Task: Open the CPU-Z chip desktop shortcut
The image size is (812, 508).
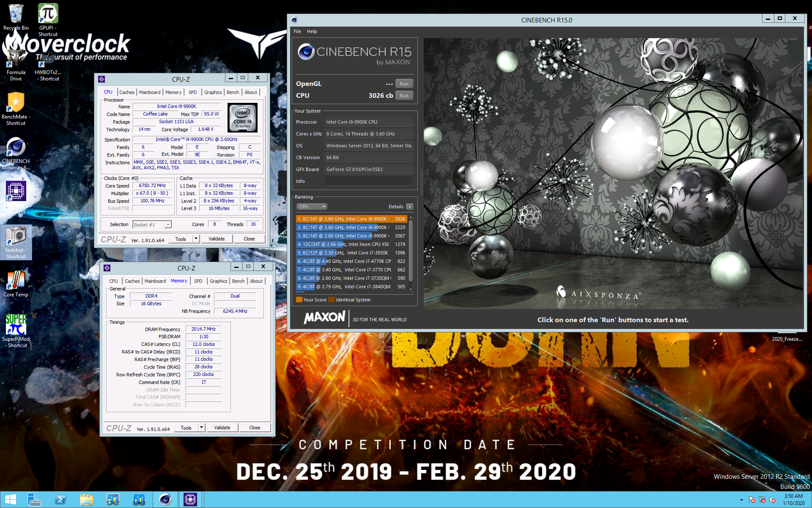Action: pos(16,191)
